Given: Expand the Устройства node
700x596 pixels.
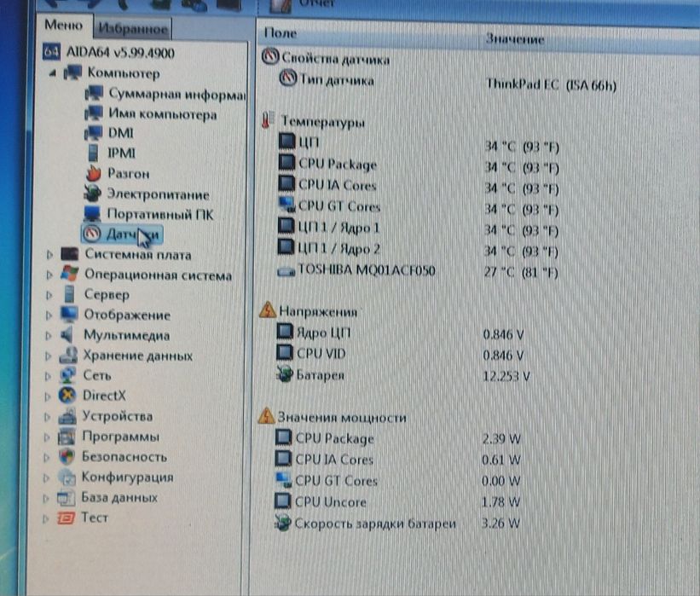Looking at the screenshot, I should (x=47, y=417).
